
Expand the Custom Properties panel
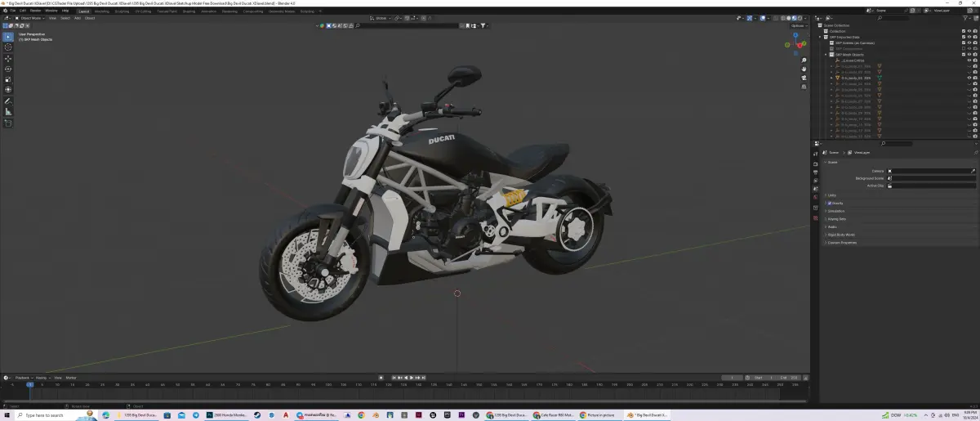pos(841,243)
